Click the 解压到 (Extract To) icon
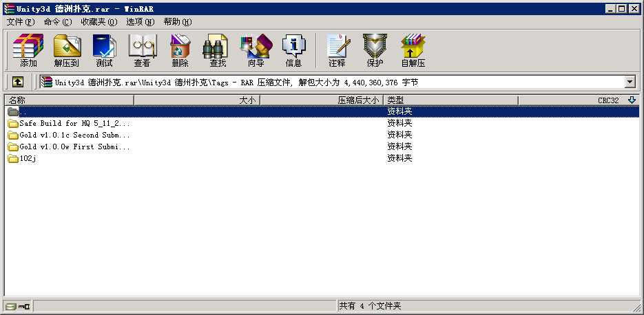 click(x=67, y=50)
